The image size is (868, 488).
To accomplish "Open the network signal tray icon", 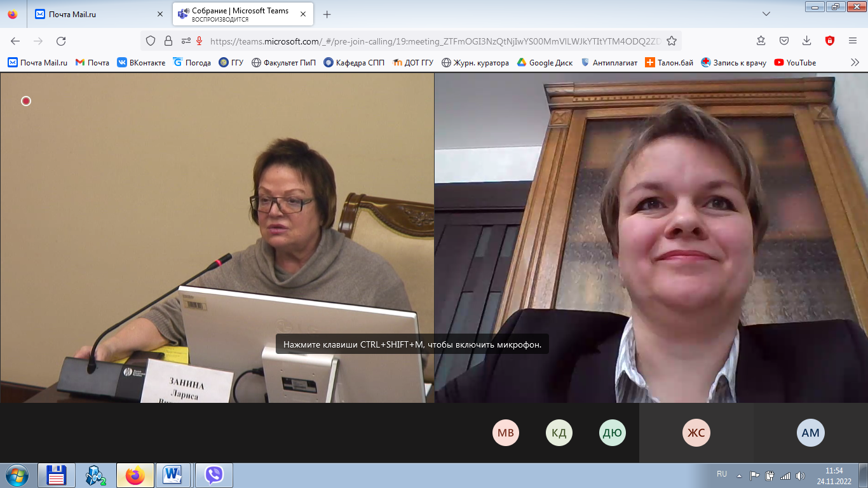I will tap(785, 475).
